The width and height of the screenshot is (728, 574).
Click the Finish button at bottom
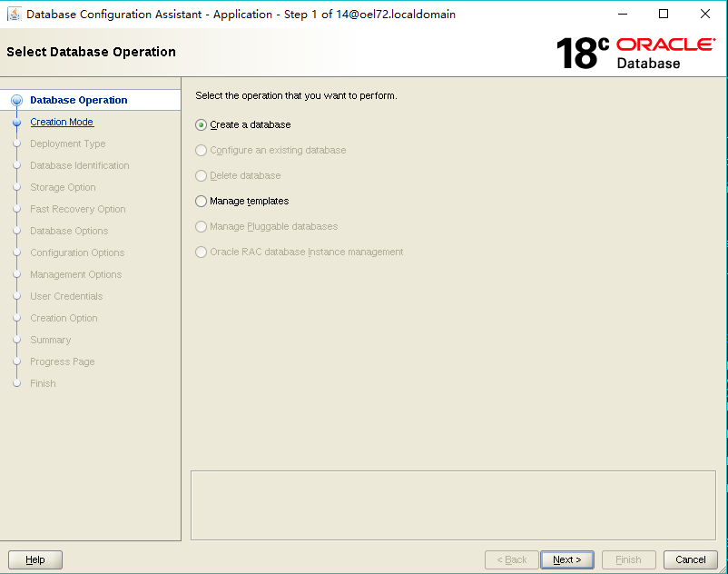click(x=629, y=559)
